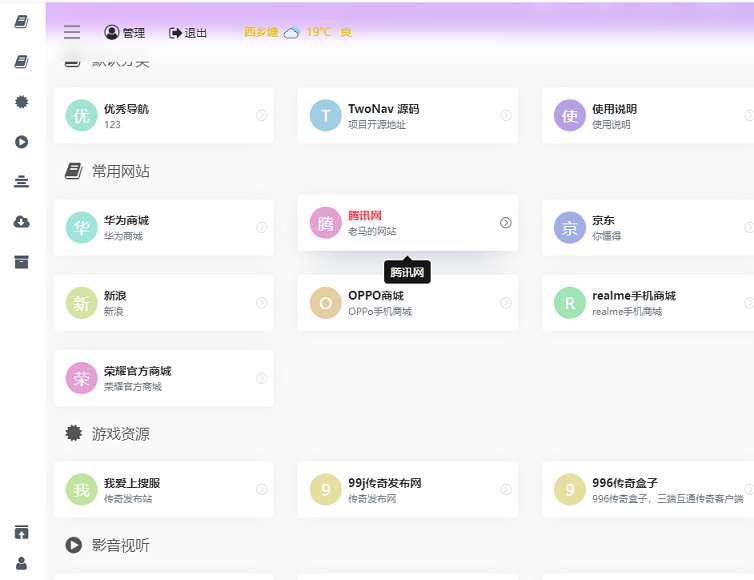754x580 pixels.
Task: Click the 优 avatar circle
Action: point(81,115)
